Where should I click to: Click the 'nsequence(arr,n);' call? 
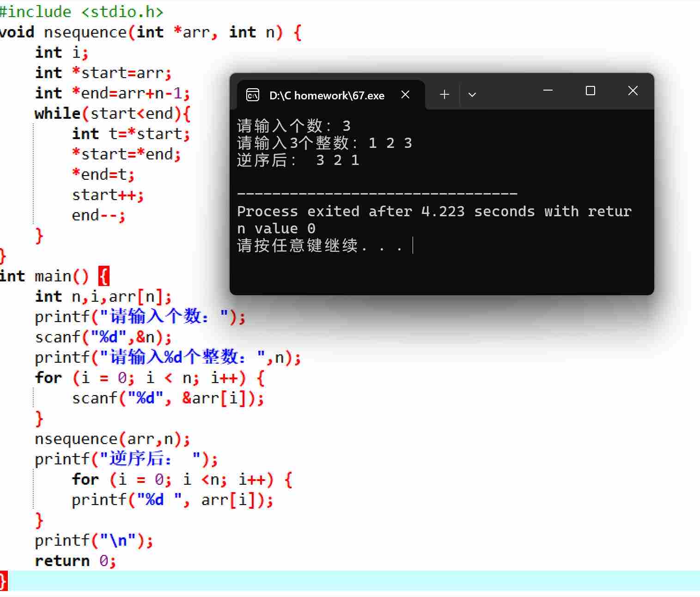point(112,439)
